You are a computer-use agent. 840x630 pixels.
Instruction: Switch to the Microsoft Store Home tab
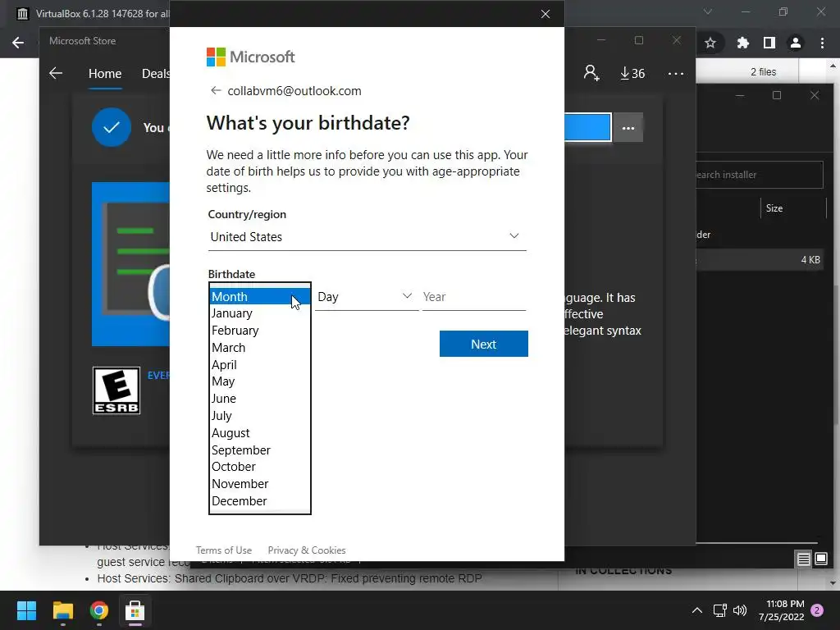pos(105,73)
